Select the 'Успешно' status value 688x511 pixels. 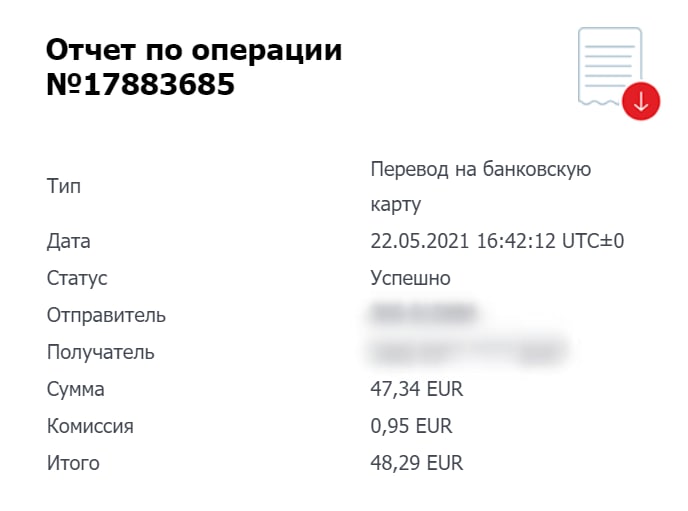(x=410, y=278)
